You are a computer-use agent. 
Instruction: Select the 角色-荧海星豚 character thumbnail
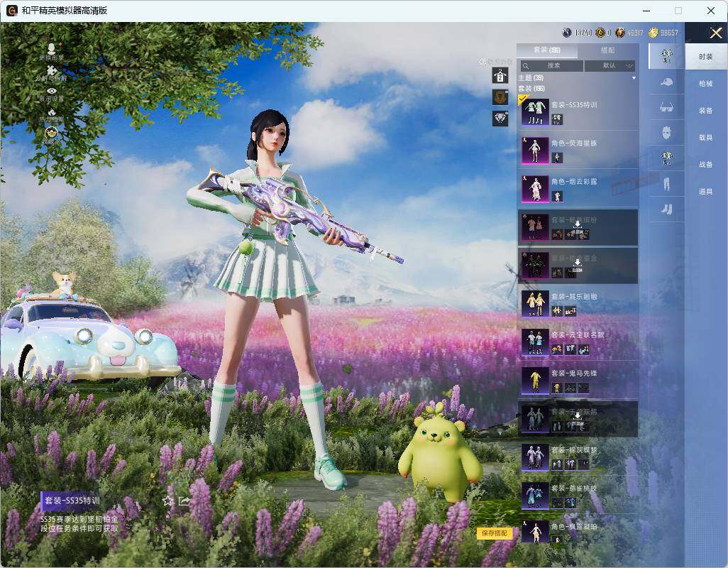point(535,151)
